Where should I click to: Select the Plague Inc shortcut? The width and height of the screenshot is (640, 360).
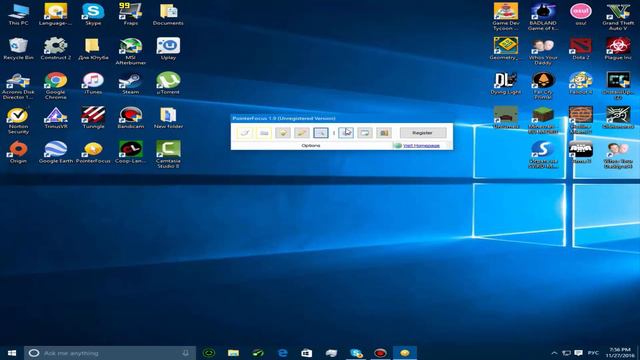(618, 49)
